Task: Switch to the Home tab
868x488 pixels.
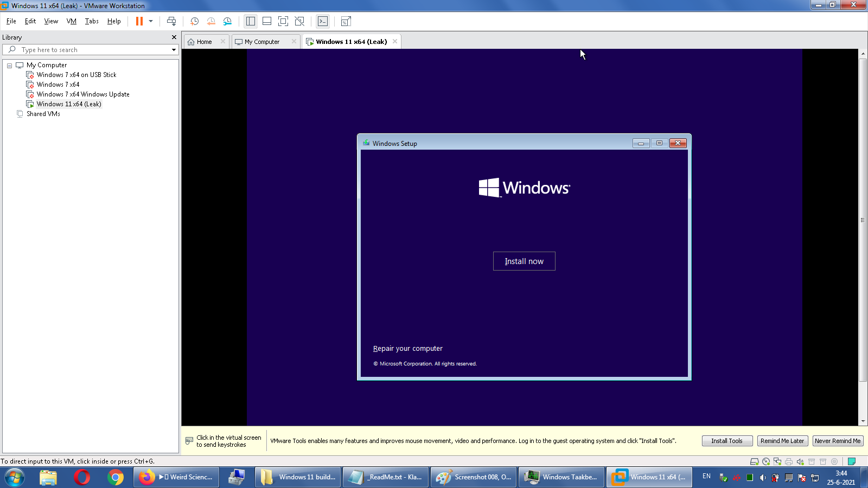Action: [x=204, y=42]
